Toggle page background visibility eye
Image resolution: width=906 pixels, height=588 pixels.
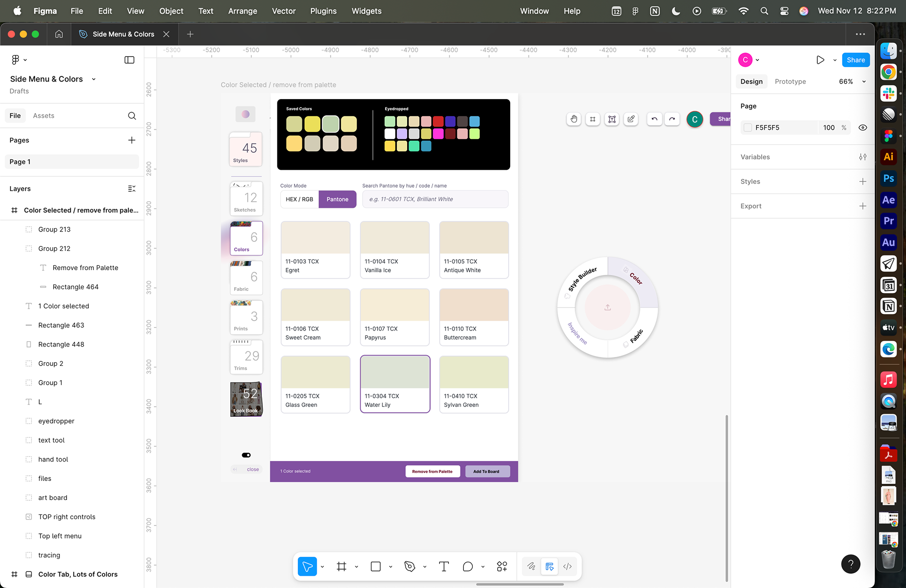(863, 128)
